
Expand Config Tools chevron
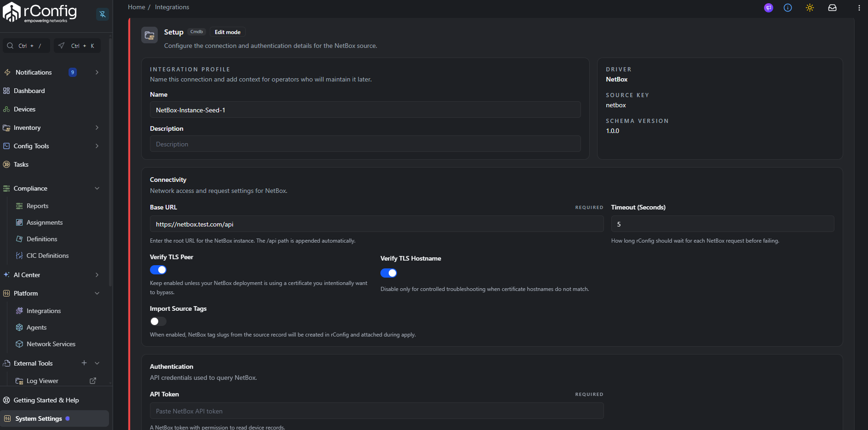97,146
